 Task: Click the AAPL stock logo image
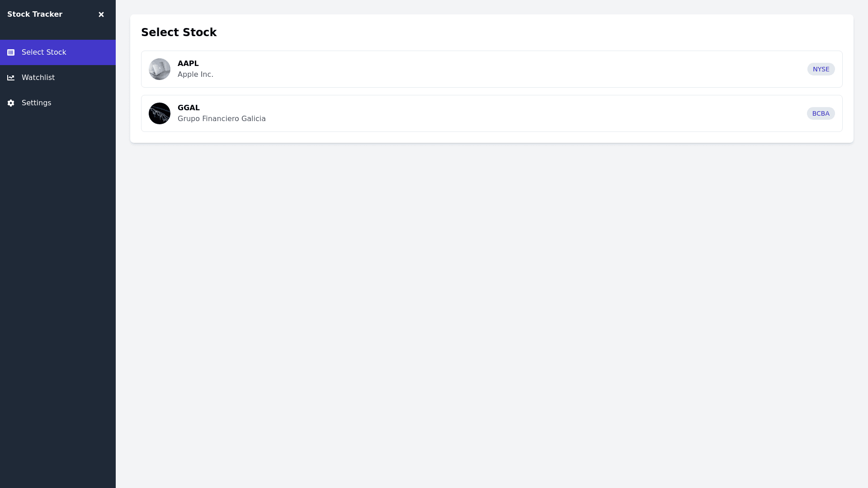(160, 69)
